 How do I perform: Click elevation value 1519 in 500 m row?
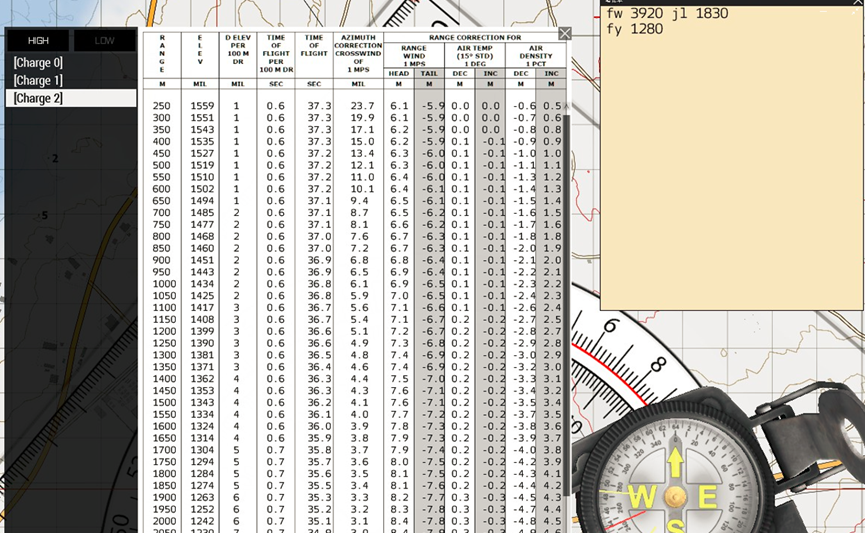pyautogui.click(x=202, y=165)
